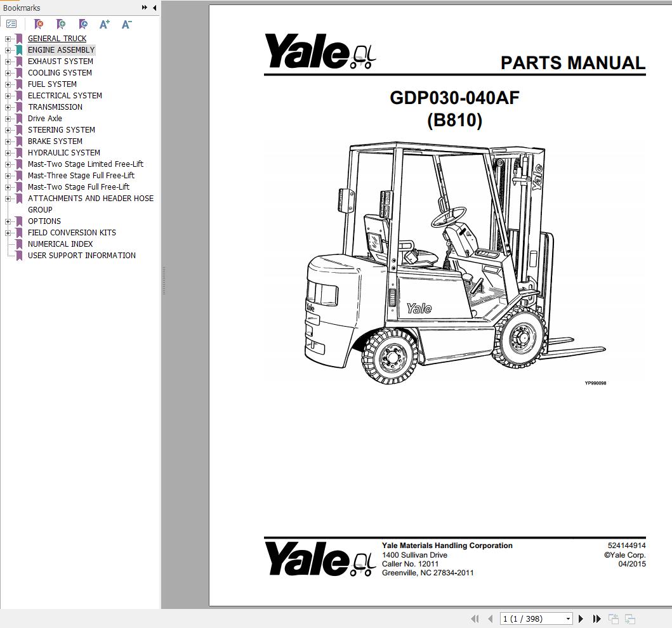Increase bookmark text size with A+ icon
This screenshot has width=672, height=628.
pos(104,24)
